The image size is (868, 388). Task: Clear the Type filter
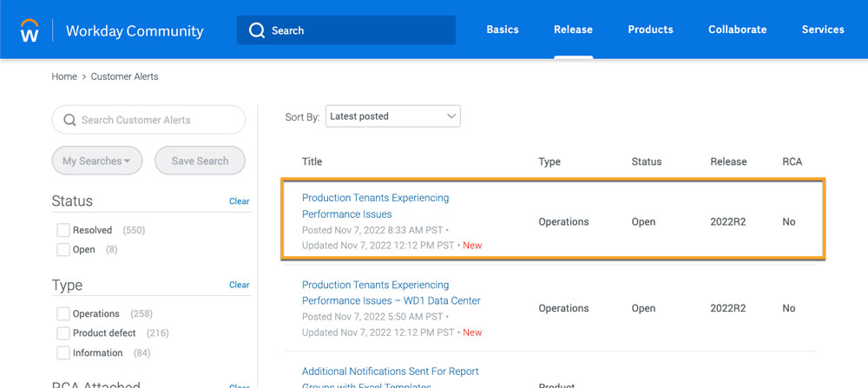point(240,285)
